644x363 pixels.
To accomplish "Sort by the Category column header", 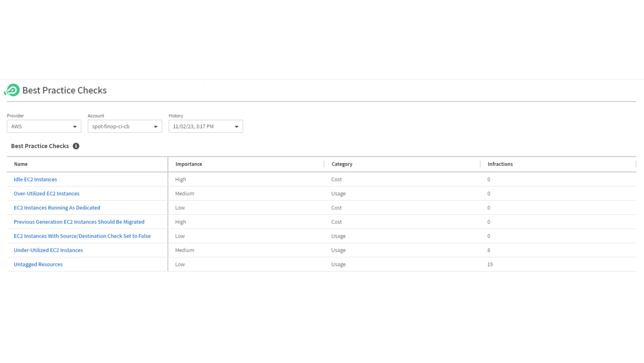I will pos(342,164).
